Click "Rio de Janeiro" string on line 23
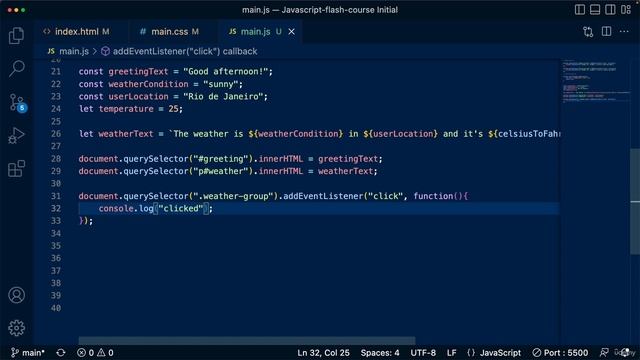This screenshot has width=640, height=360. (x=223, y=97)
